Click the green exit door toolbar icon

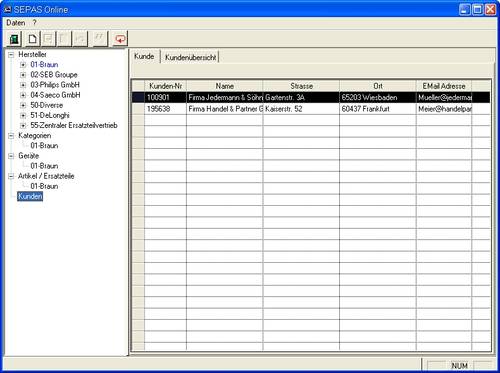point(14,39)
